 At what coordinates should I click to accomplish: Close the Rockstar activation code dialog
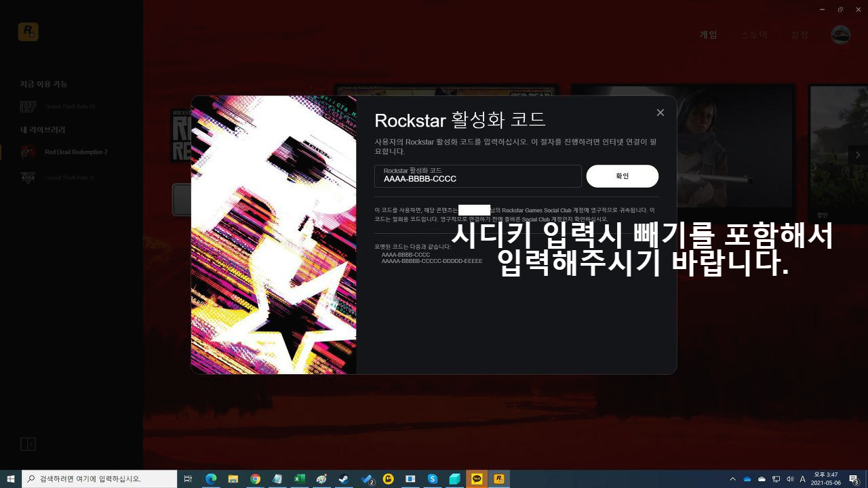[x=660, y=113]
